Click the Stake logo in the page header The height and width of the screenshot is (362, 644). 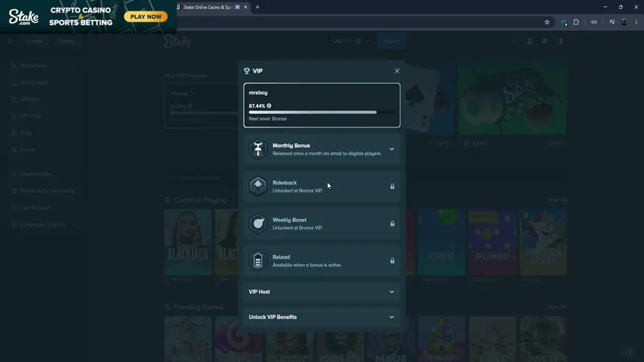pos(178,41)
